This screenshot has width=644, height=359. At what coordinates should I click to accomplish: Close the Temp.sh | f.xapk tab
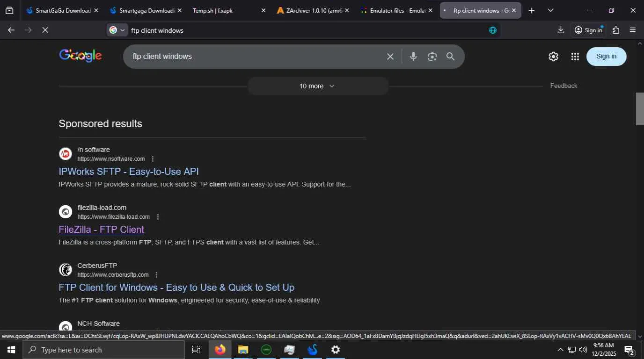[x=263, y=10]
